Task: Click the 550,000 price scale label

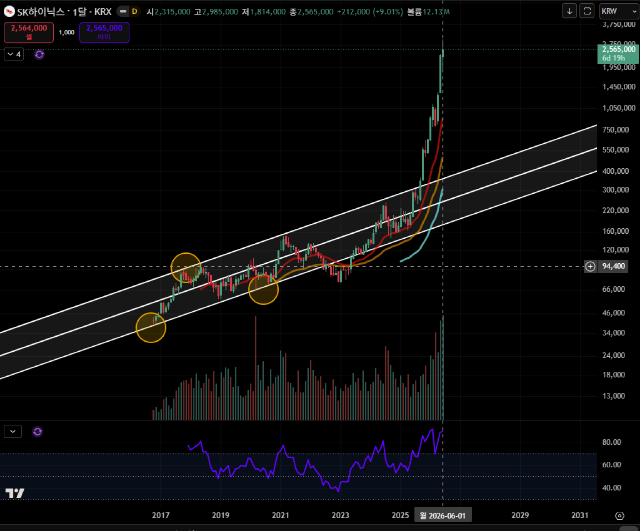Action: 616,150
